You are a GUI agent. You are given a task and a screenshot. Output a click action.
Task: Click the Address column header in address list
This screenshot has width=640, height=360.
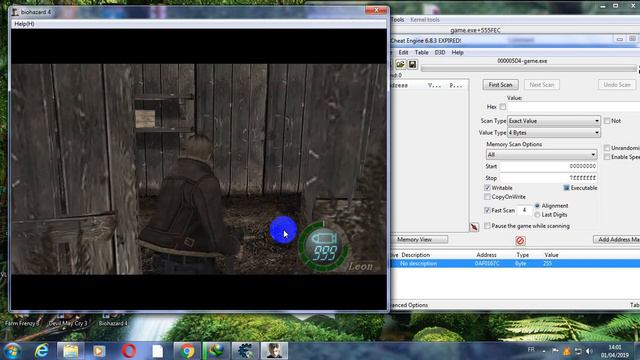(486, 255)
